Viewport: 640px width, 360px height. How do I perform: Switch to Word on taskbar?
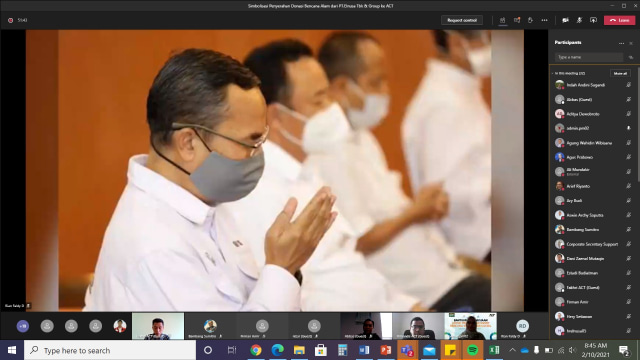[364, 350]
